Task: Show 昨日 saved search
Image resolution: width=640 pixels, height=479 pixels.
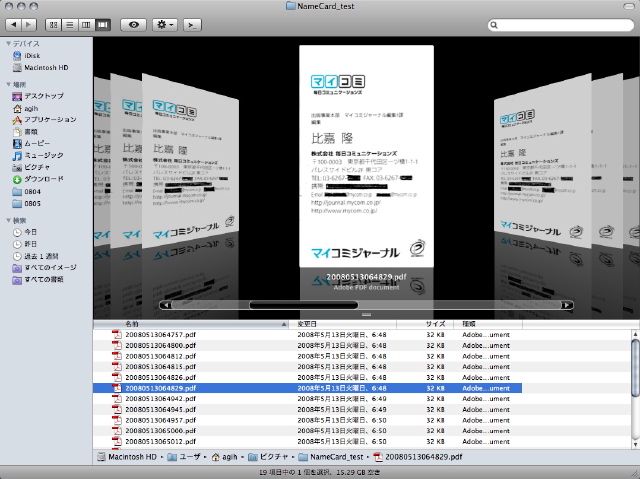Action: point(25,244)
